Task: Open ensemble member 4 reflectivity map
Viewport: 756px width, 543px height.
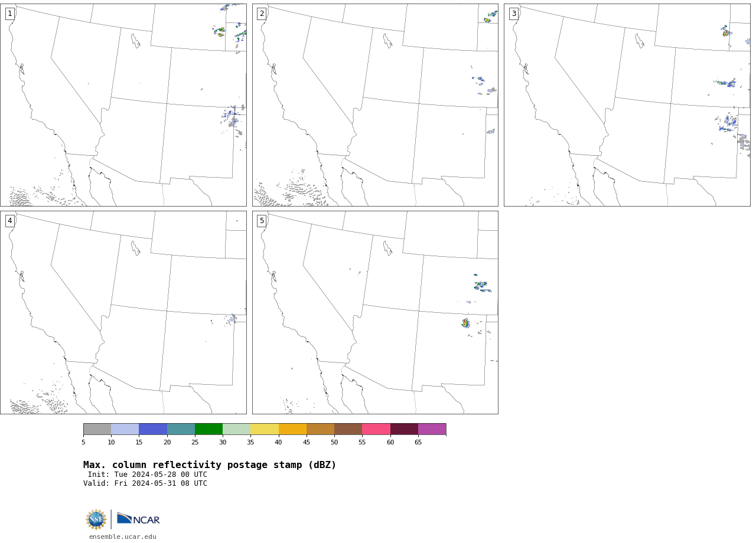Action: (123, 312)
